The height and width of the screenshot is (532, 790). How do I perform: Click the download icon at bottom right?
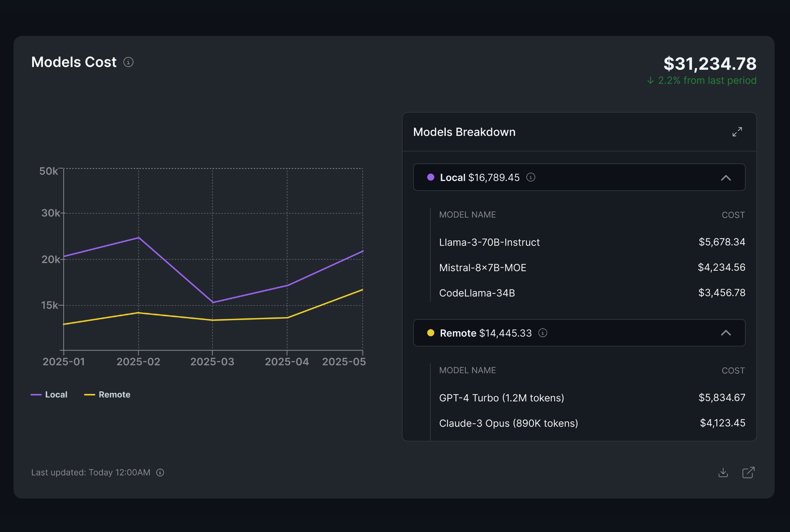(723, 472)
